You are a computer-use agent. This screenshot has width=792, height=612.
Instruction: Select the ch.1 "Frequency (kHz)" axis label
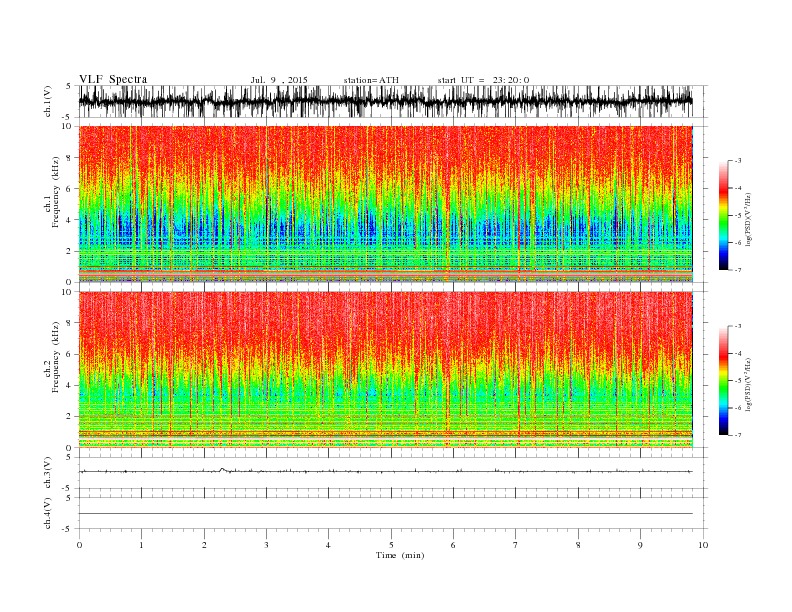[x=56, y=192]
